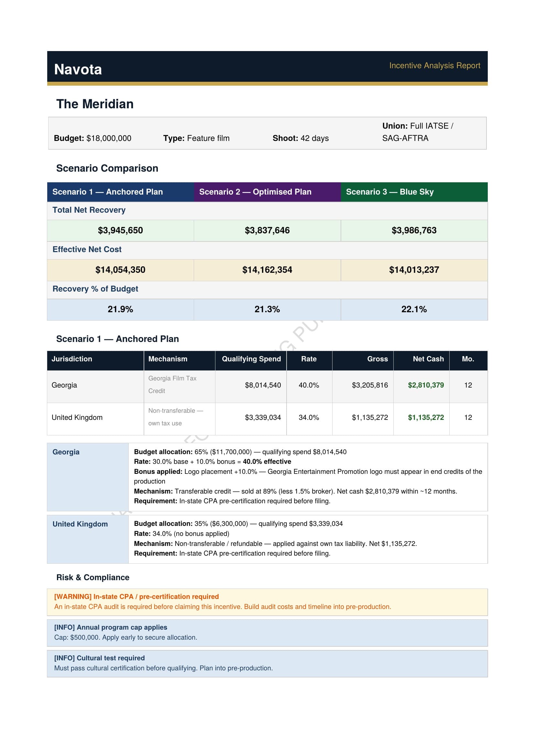Click the Scenario 1 — Anchored Plan section heading
Image resolution: width=535 pixels, height=756 pixels.
[117, 339]
